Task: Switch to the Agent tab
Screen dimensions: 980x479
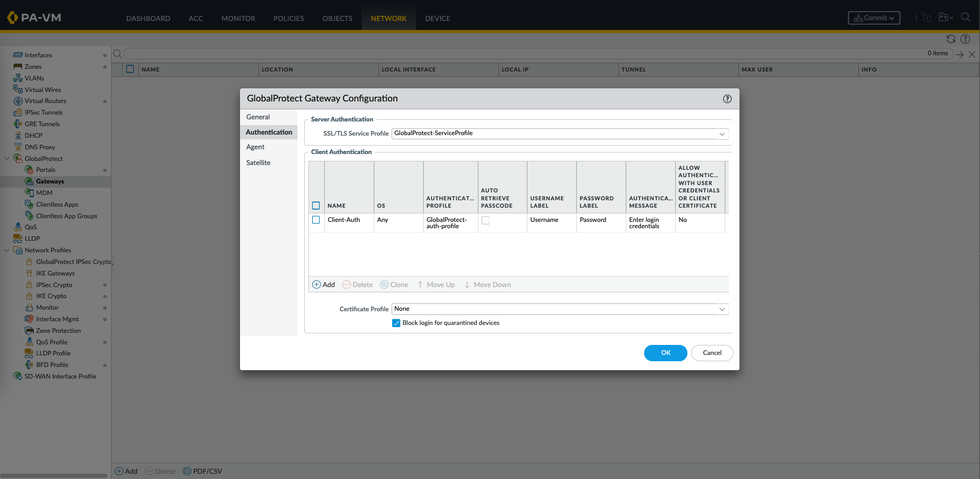Action: click(x=255, y=147)
